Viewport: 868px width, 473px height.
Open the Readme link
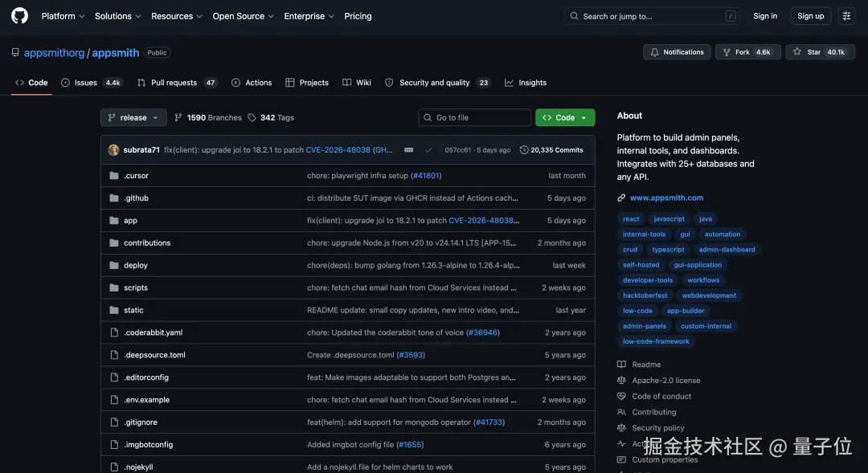point(646,365)
